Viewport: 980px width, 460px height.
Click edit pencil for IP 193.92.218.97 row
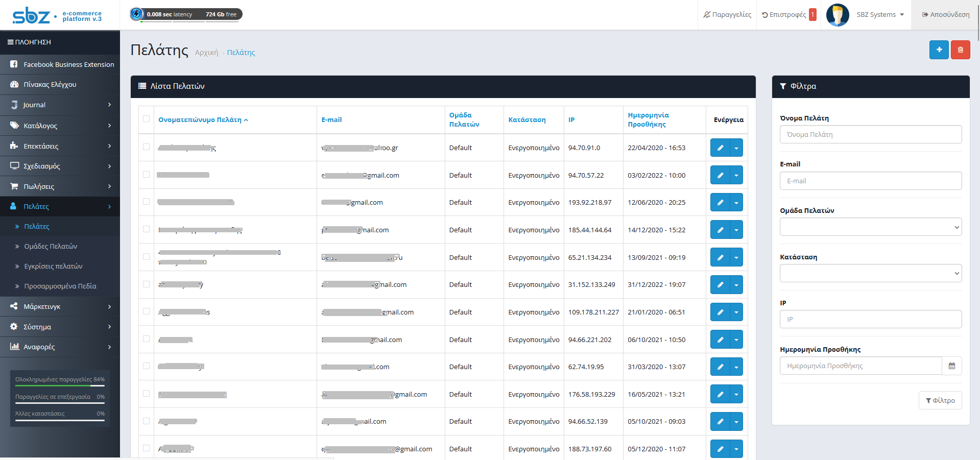pos(720,203)
